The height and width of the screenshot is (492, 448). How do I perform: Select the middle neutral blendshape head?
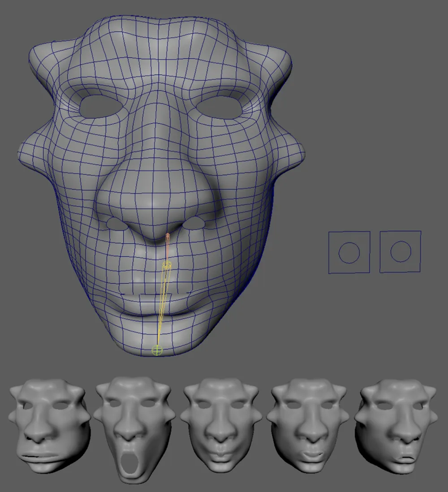221,427
